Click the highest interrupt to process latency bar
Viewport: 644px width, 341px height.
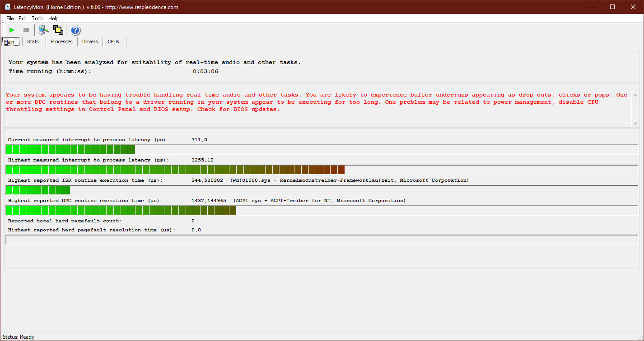(x=175, y=170)
